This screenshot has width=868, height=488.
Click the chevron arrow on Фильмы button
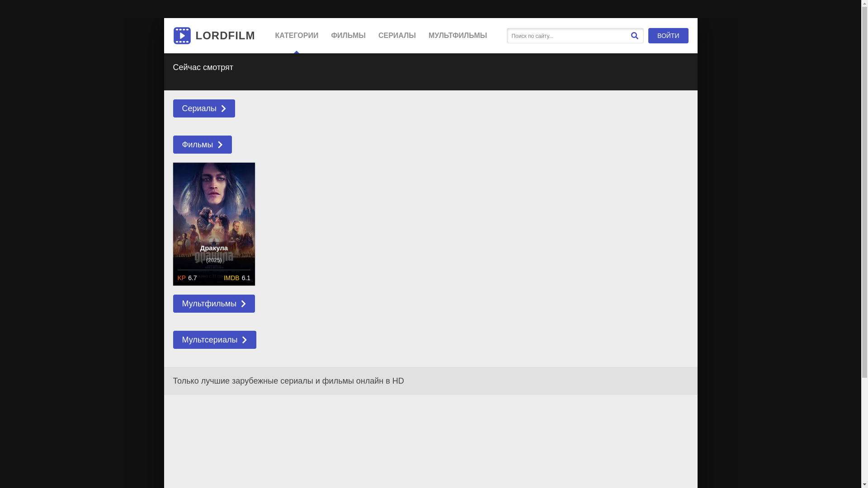(220, 145)
